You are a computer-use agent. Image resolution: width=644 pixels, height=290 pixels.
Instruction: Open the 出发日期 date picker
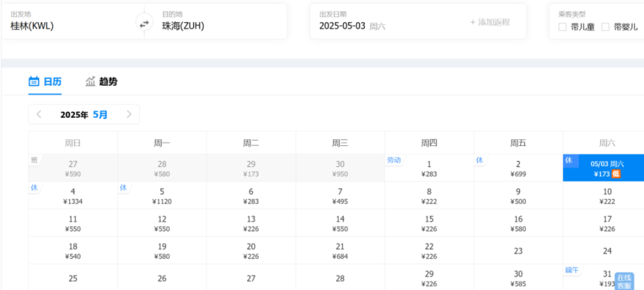pos(386,21)
